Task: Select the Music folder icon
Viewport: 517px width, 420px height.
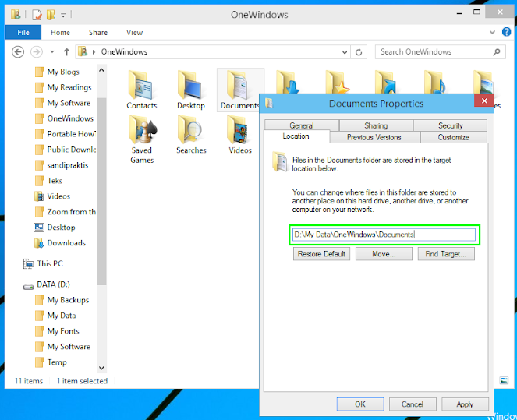Action: (x=435, y=82)
